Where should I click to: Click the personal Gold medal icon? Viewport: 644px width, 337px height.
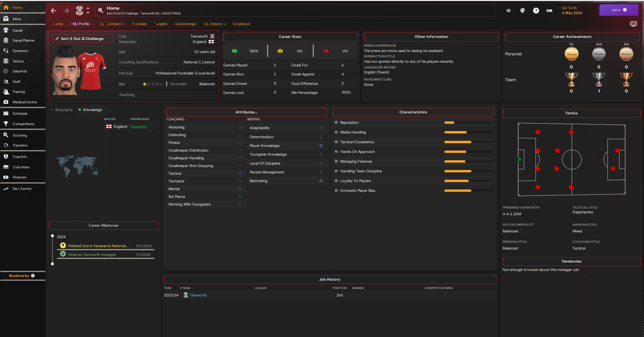572,54
